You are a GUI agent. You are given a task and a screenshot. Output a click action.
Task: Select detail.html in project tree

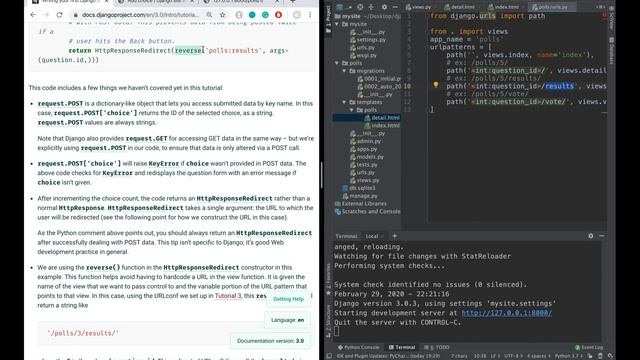coord(382,118)
